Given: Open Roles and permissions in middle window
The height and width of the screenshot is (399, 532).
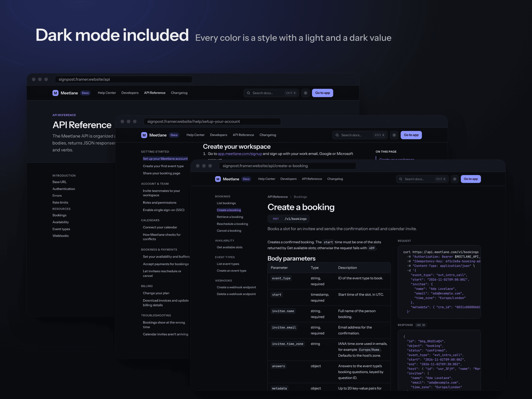Looking at the screenshot, I should click(159, 203).
